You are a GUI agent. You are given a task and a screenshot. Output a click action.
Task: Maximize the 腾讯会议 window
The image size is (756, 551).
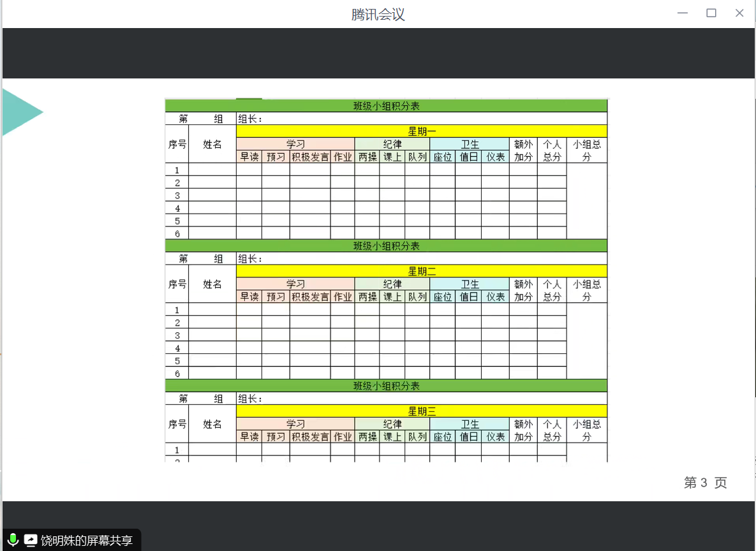coord(711,13)
